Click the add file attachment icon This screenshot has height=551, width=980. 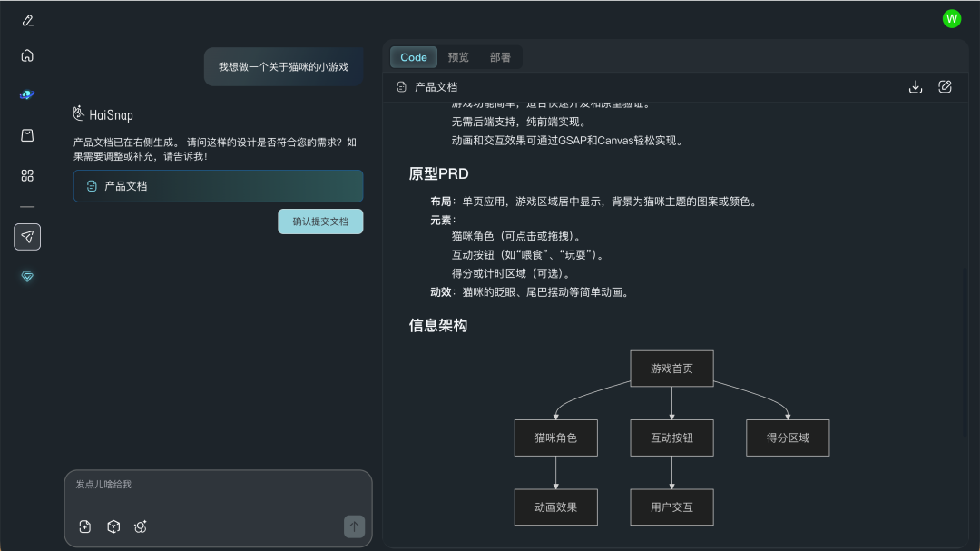85,526
